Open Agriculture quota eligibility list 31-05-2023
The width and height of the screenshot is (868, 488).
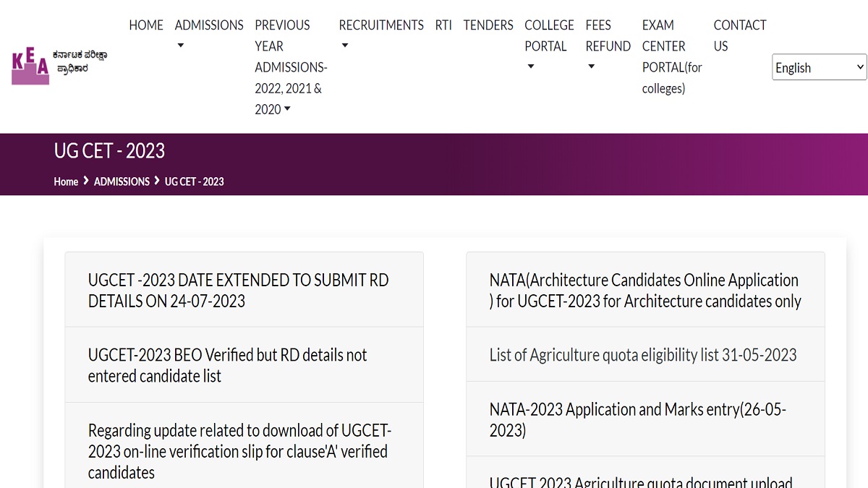pos(645,355)
